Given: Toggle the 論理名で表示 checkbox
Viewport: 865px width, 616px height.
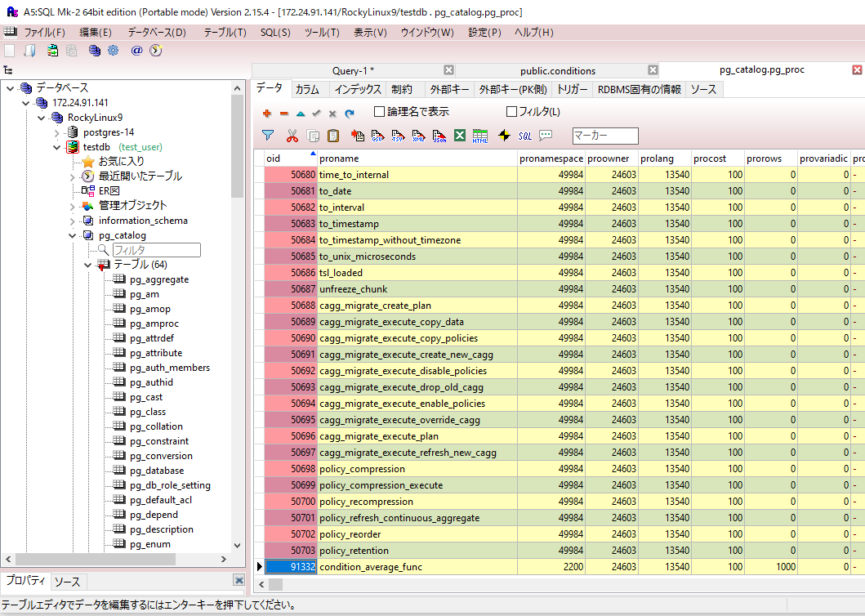Looking at the screenshot, I should click(379, 111).
